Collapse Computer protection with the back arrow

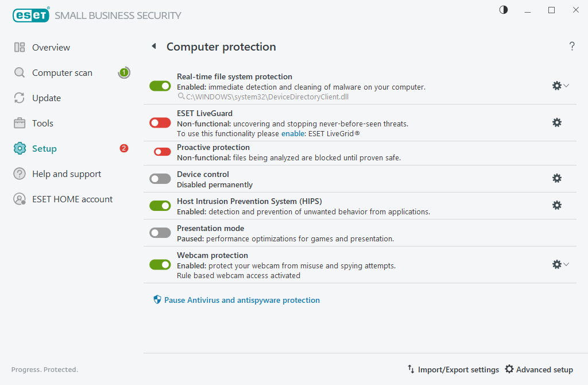click(154, 47)
